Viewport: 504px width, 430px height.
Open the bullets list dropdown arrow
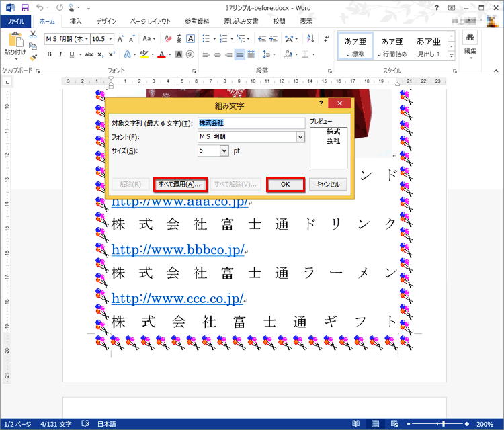(x=214, y=39)
